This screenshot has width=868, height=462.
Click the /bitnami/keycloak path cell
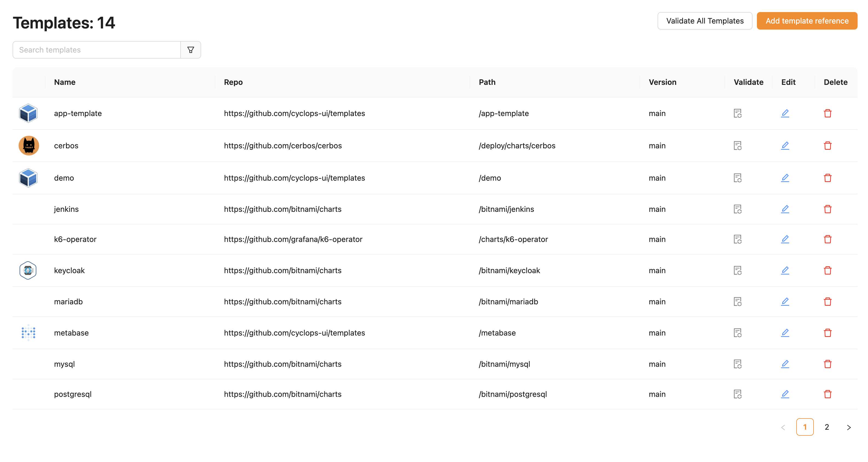(x=509, y=271)
